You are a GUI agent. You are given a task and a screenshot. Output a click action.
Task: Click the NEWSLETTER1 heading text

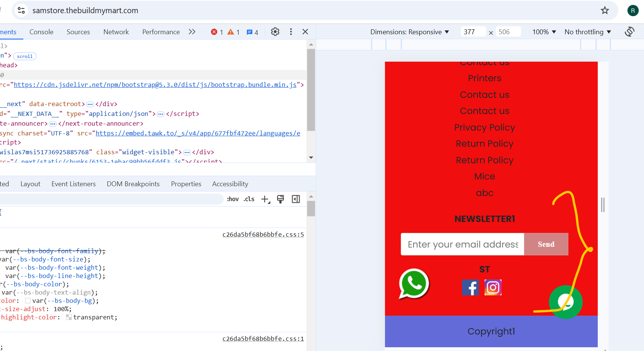485,219
